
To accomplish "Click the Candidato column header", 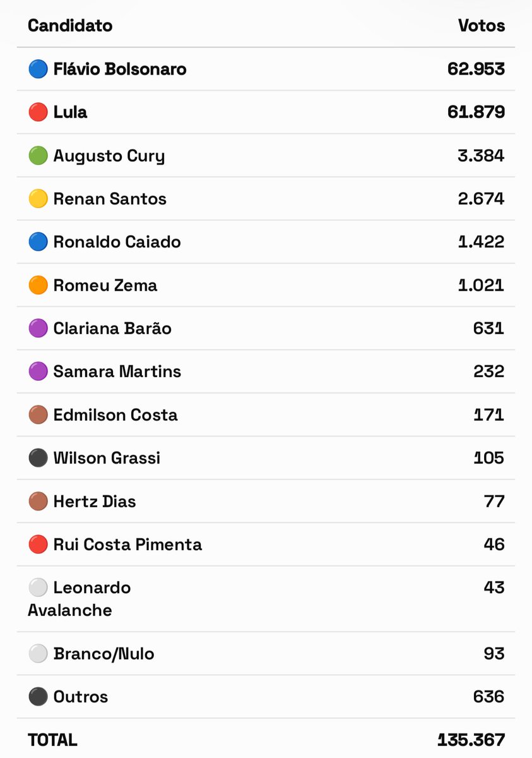I will tap(70, 26).
